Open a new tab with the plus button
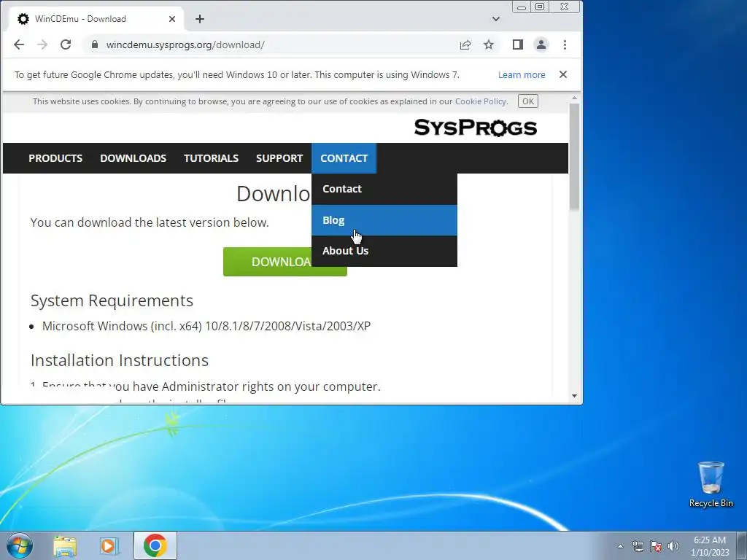The width and height of the screenshot is (747, 560). [200, 19]
